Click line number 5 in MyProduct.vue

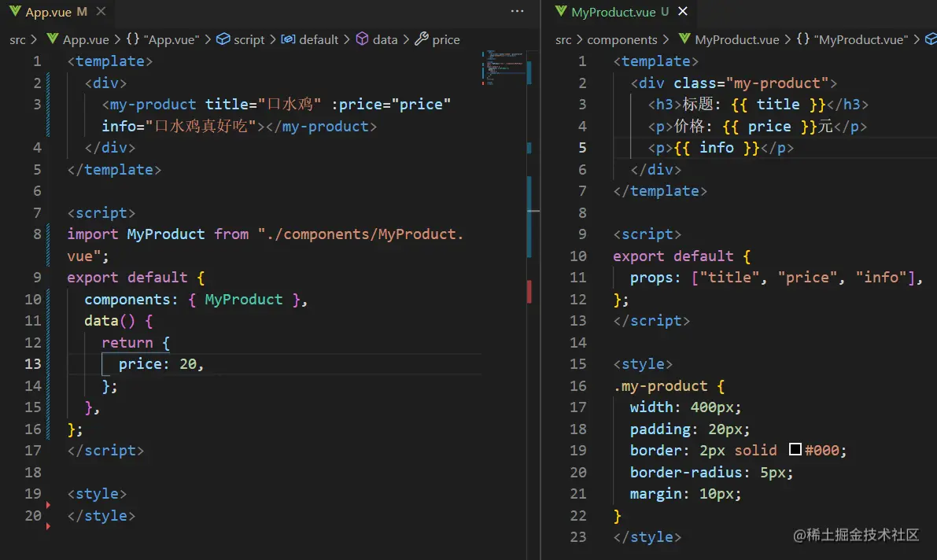click(x=582, y=148)
